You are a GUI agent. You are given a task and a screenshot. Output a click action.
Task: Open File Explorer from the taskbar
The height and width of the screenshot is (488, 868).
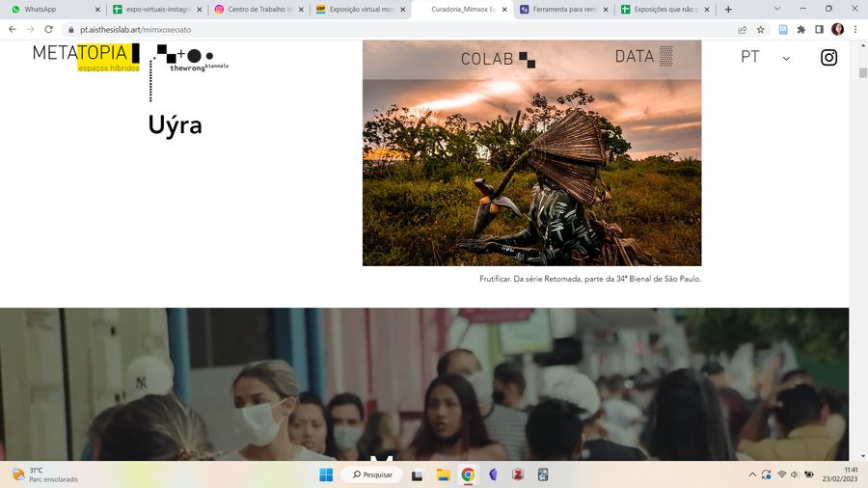(443, 474)
